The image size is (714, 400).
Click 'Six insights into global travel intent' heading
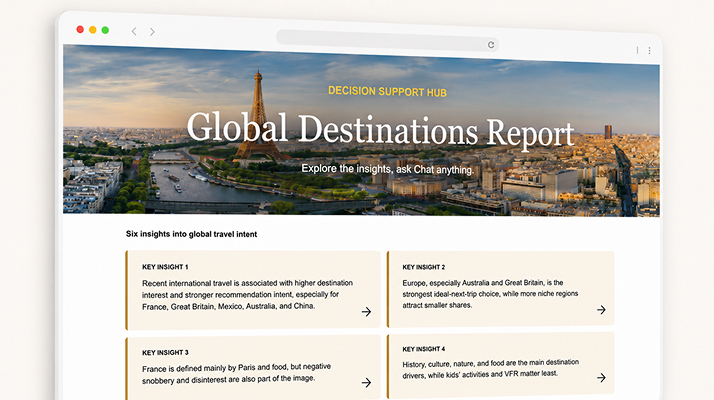click(x=191, y=234)
